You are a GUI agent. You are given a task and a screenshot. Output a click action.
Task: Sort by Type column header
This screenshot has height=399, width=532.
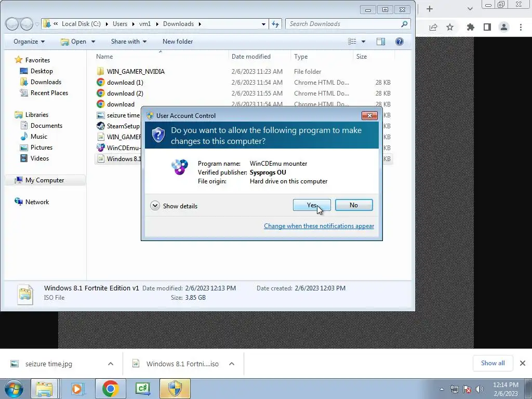[x=301, y=56]
